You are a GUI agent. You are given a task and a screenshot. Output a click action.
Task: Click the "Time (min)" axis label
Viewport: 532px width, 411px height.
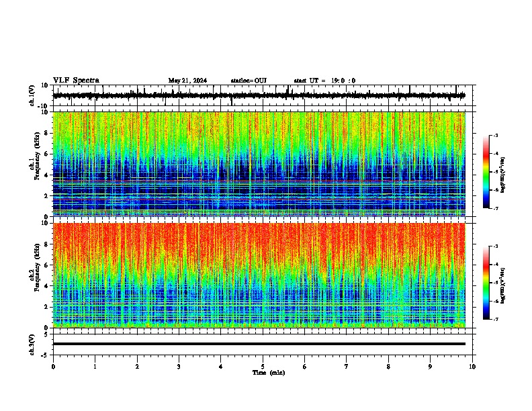[269, 373]
